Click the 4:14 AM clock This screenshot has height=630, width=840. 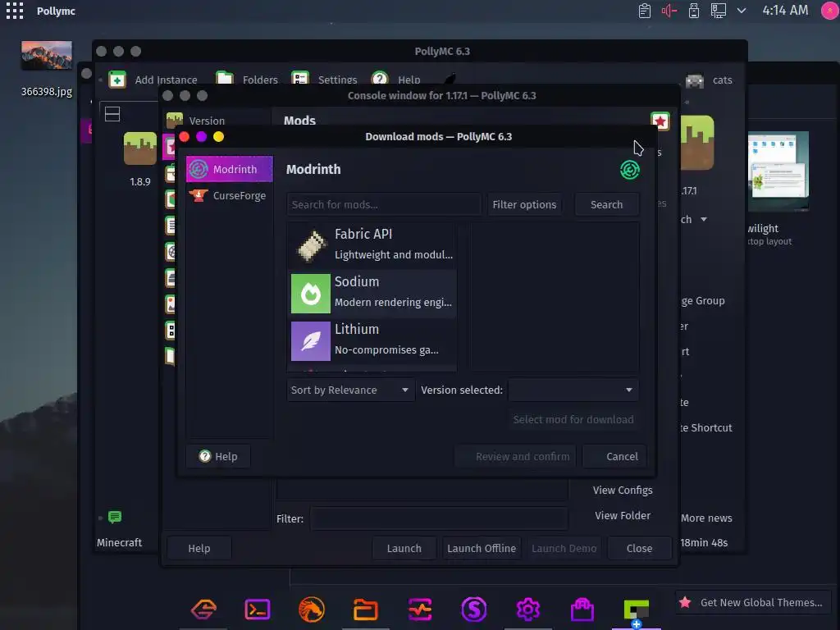785,11
